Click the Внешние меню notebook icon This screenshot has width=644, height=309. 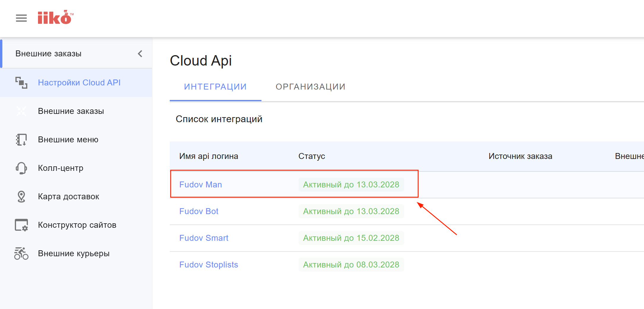[x=21, y=140]
